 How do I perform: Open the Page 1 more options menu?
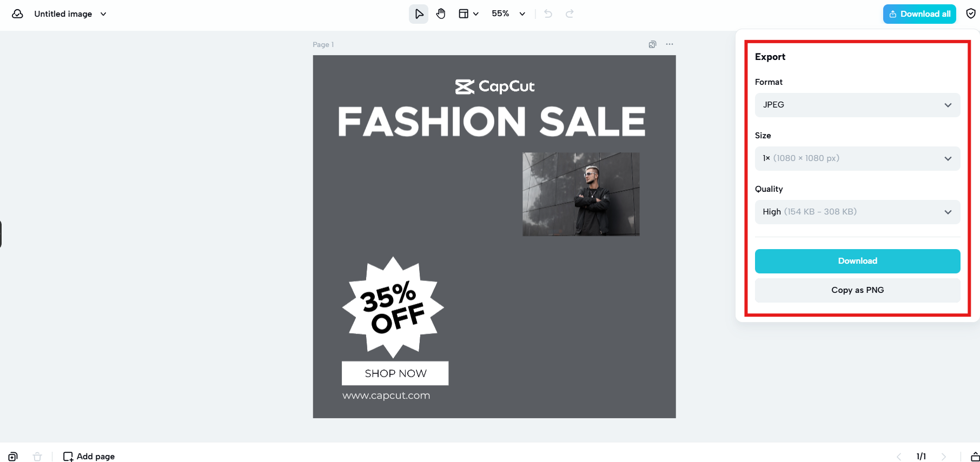coord(670,44)
